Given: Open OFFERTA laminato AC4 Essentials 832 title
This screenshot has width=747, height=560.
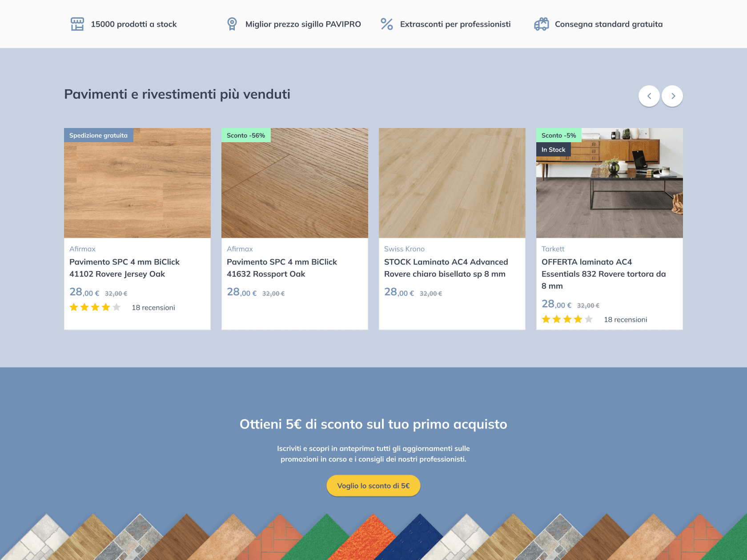Looking at the screenshot, I should click(603, 274).
